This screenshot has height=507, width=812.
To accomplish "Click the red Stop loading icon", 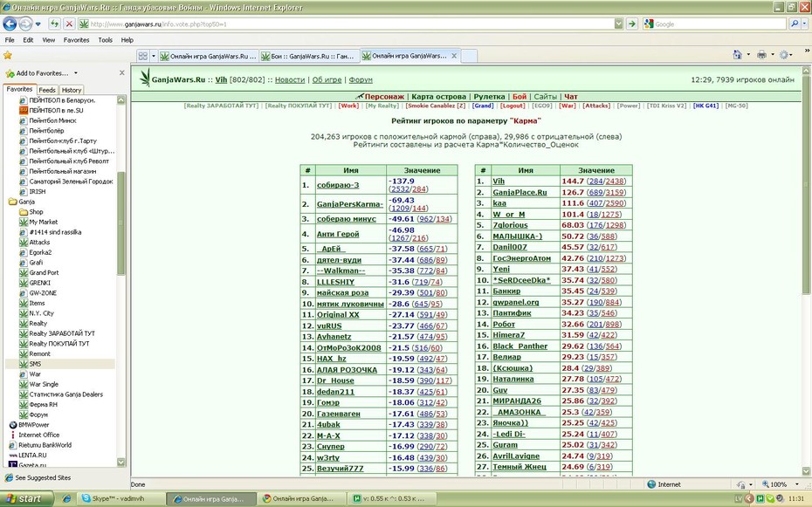I will [x=69, y=24].
